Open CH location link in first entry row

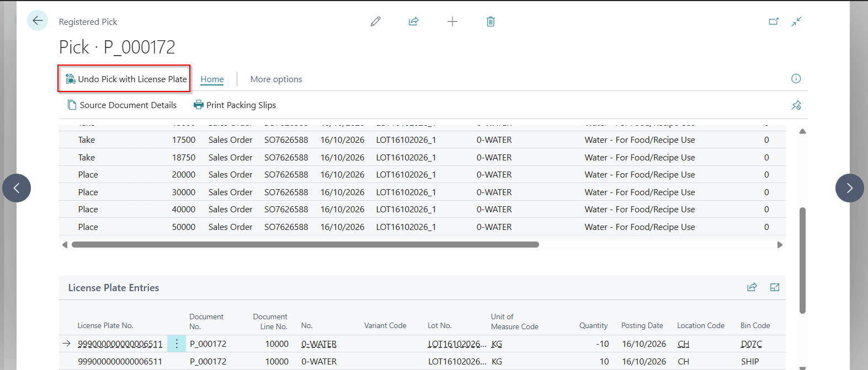[x=683, y=344]
